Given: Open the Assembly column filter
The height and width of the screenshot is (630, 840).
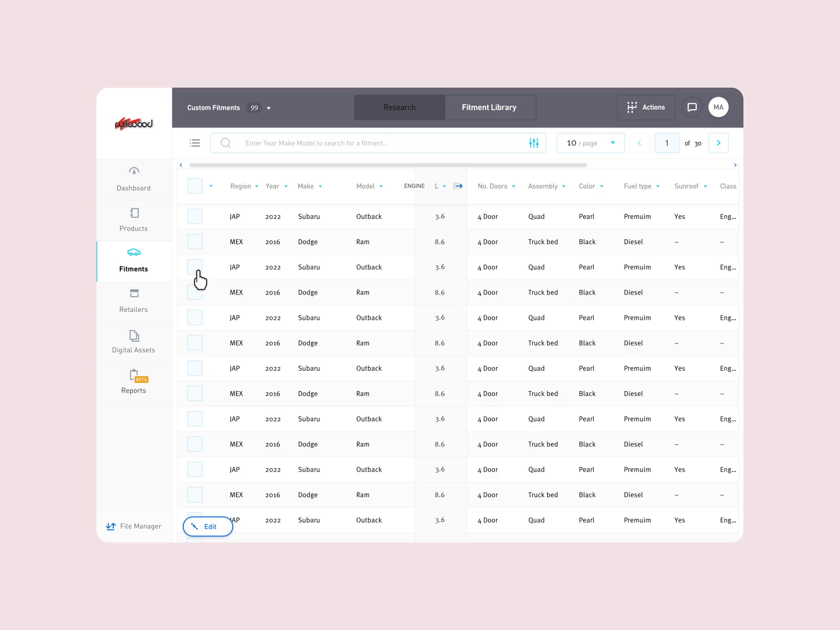Looking at the screenshot, I should click(564, 186).
